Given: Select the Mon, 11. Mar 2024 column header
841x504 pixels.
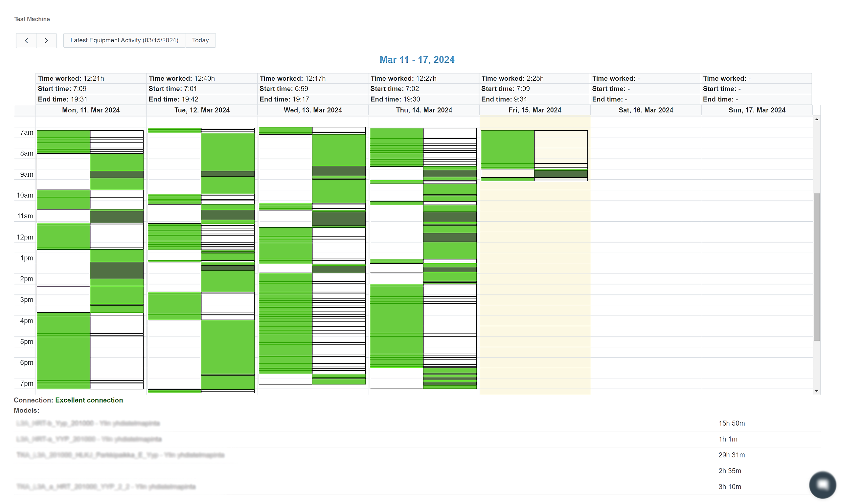Looking at the screenshot, I should pos(91,110).
